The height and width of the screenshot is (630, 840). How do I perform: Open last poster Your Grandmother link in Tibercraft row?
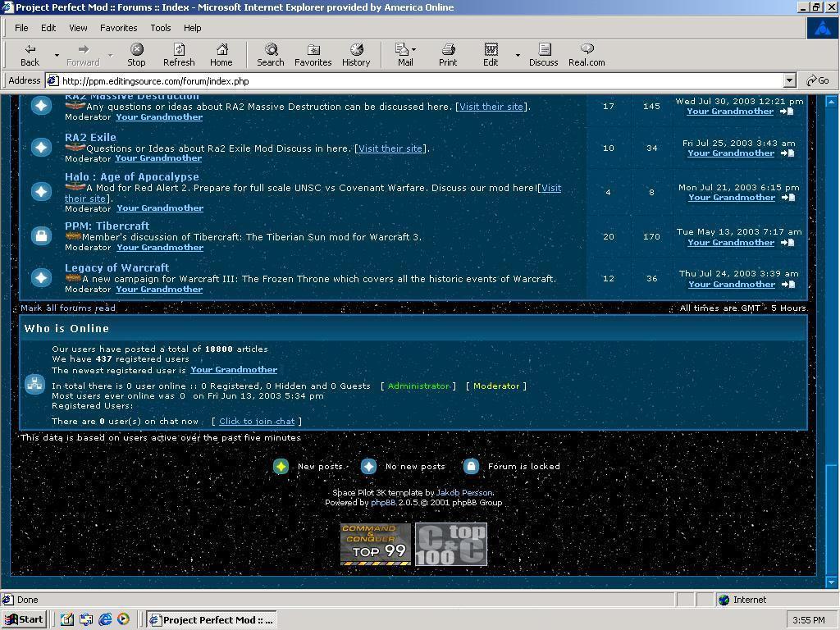pyautogui.click(x=731, y=243)
